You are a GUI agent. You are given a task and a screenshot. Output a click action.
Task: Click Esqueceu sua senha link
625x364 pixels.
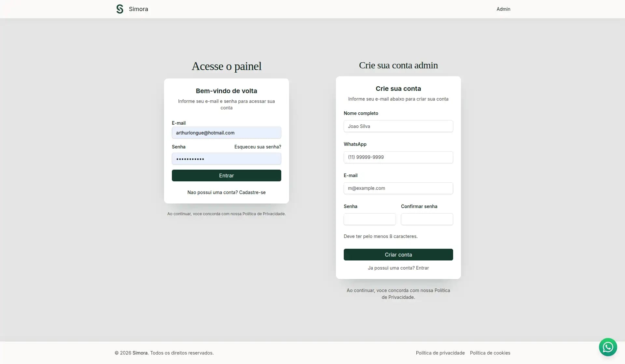257,147
